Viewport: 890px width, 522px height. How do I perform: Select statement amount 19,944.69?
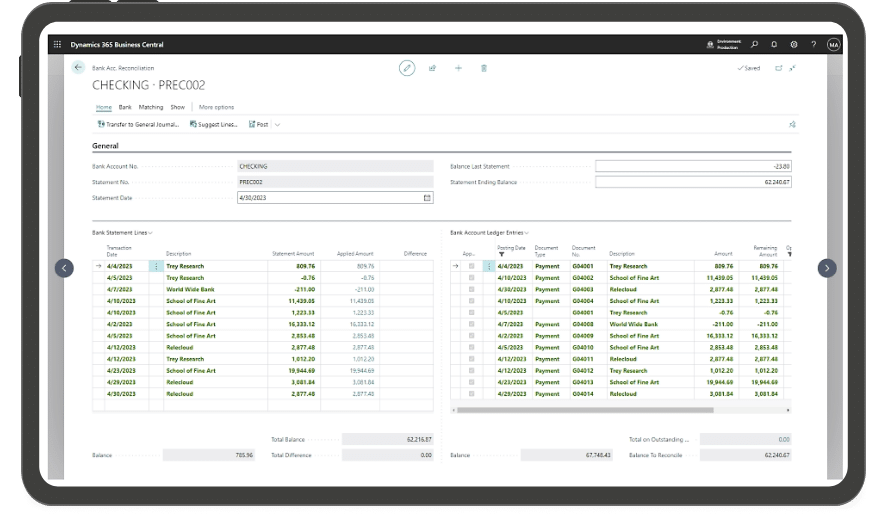(301, 371)
